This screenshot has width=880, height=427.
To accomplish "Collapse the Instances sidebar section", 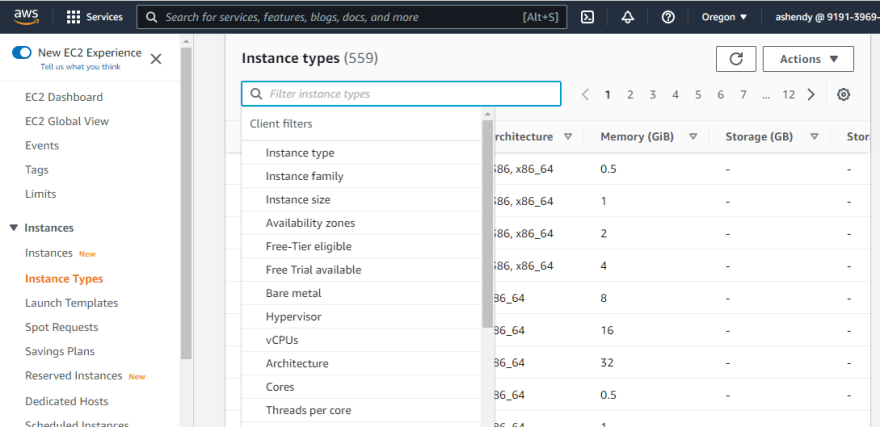I will [14, 228].
